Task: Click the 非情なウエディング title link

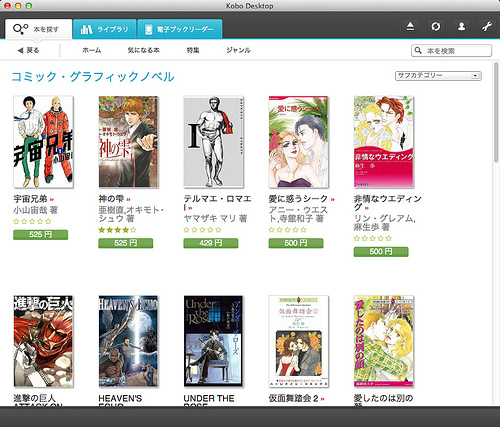Action: pyautogui.click(x=388, y=203)
